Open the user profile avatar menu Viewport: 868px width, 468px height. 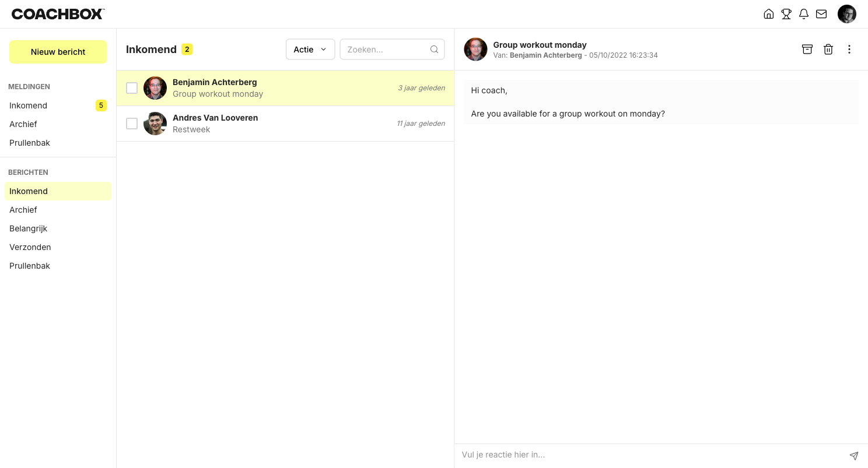pyautogui.click(x=847, y=14)
